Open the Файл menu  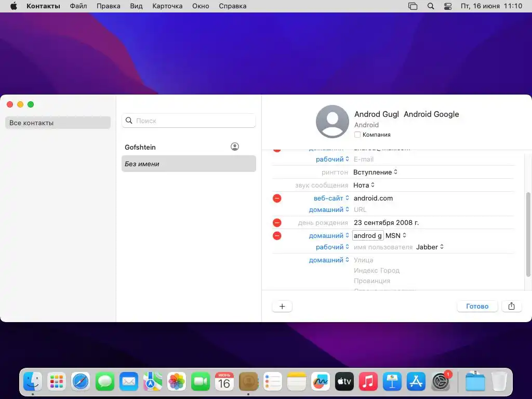[x=78, y=6]
